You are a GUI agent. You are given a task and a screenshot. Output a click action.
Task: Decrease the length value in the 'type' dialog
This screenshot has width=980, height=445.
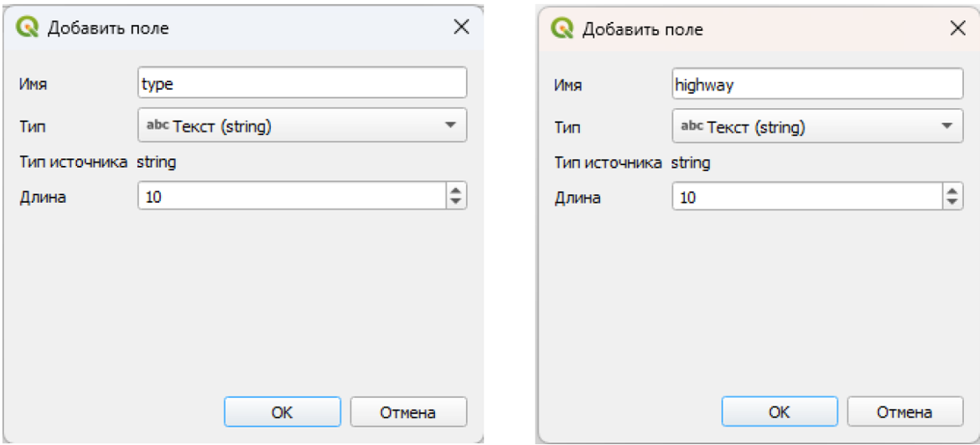[456, 202]
